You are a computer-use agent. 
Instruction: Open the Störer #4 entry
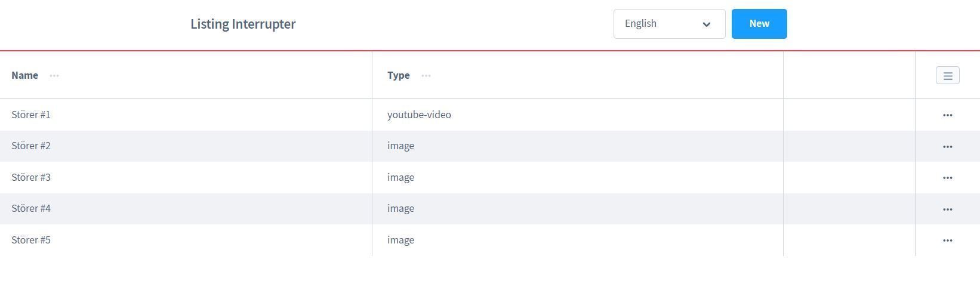pyautogui.click(x=31, y=208)
